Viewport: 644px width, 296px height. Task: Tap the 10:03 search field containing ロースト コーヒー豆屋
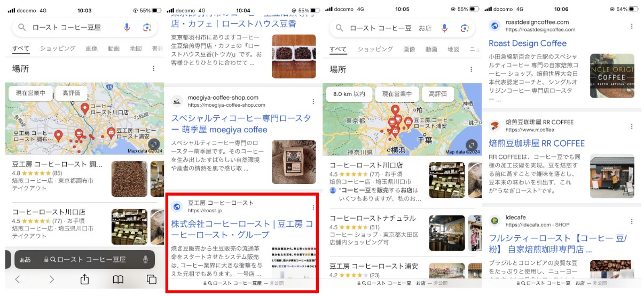[x=84, y=28]
